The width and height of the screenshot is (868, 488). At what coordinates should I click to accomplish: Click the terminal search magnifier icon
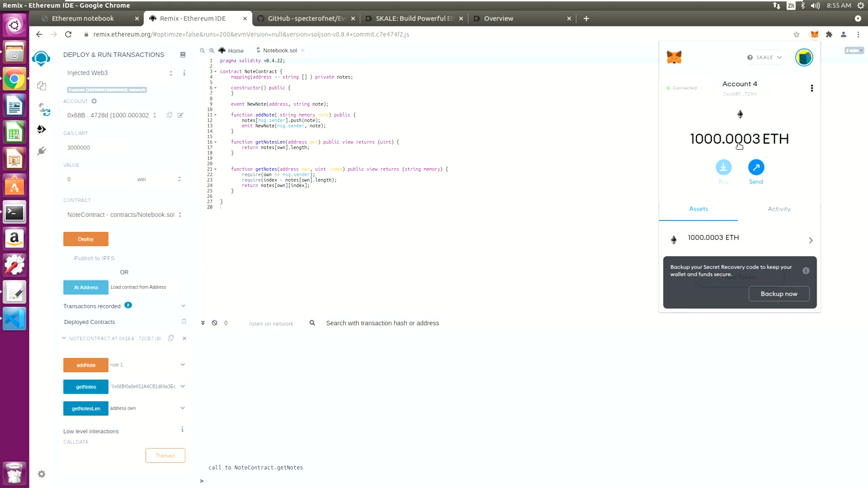pyautogui.click(x=313, y=323)
